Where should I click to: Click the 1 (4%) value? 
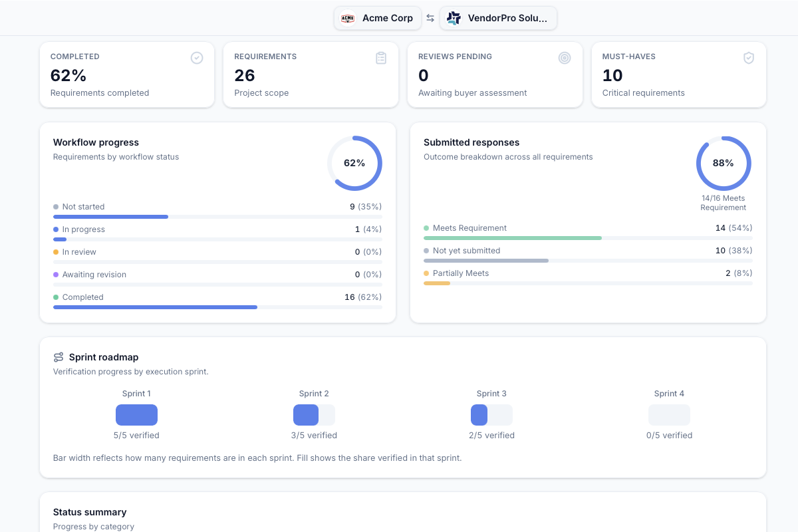tap(368, 229)
